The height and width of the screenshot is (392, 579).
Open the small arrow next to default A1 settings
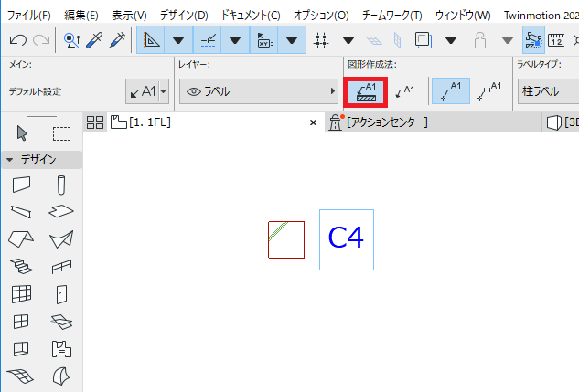(x=164, y=91)
